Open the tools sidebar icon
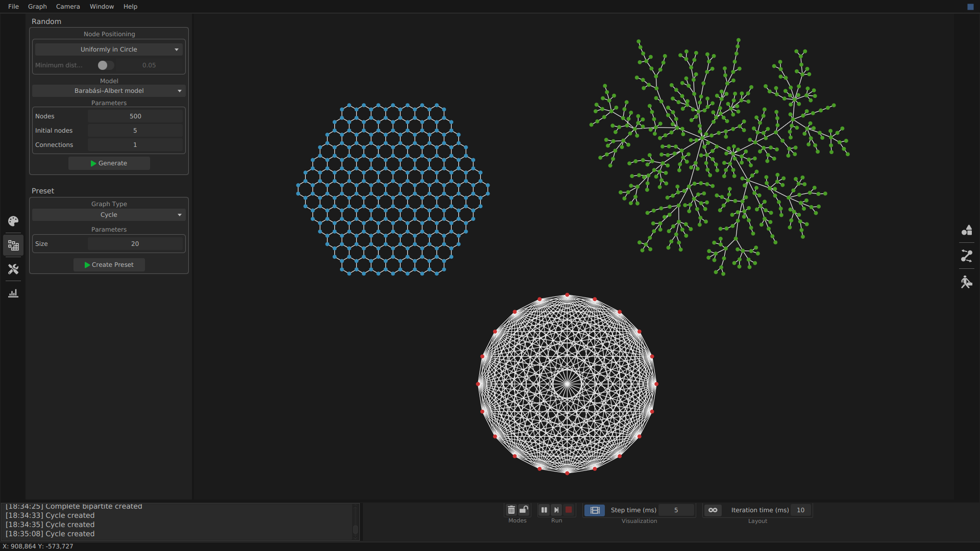 click(x=13, y=269)
